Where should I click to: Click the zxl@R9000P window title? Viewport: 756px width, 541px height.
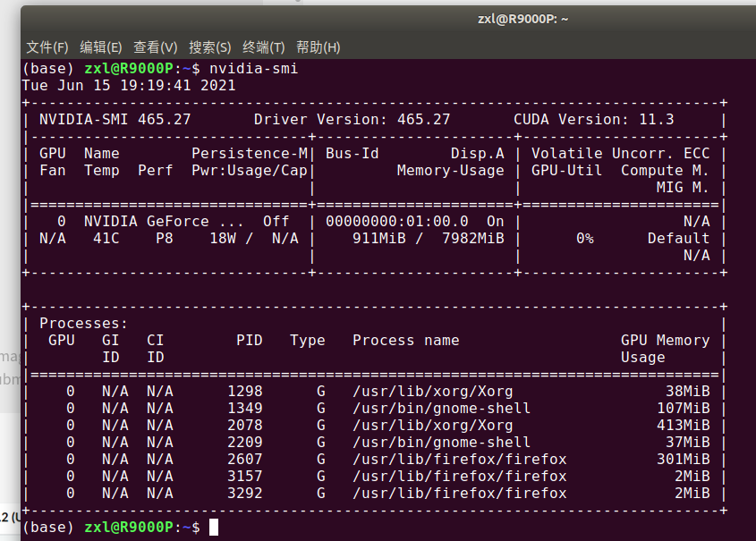522,19
